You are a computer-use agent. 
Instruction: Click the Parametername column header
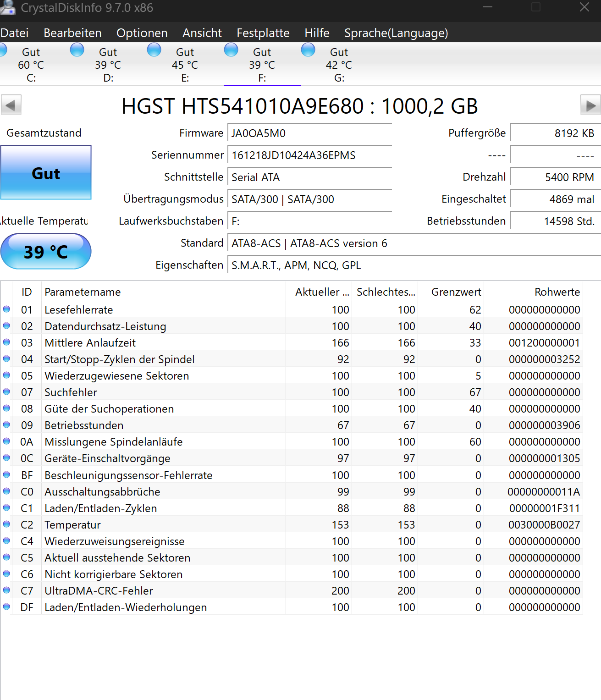click(164, 292)
